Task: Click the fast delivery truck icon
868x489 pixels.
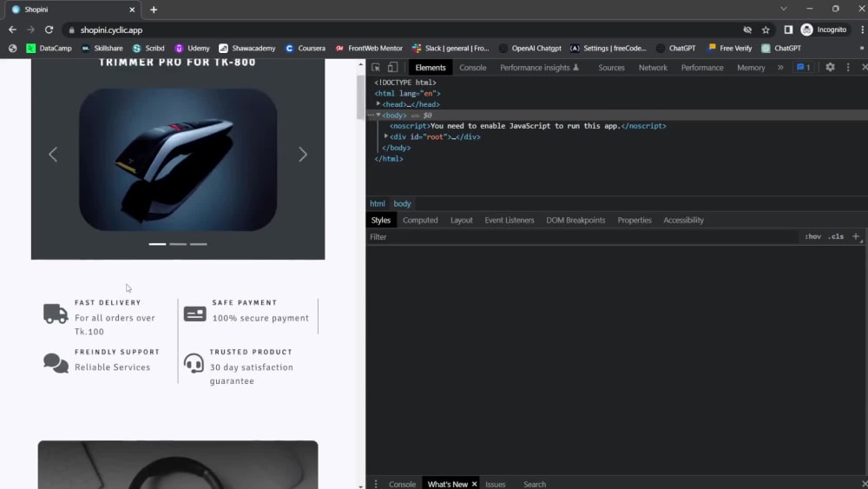Action: (x=56, y=314)
